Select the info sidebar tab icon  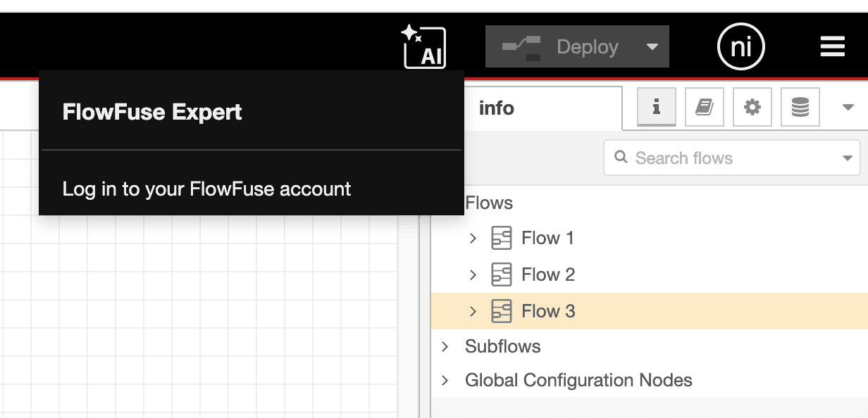pos(657,107)
